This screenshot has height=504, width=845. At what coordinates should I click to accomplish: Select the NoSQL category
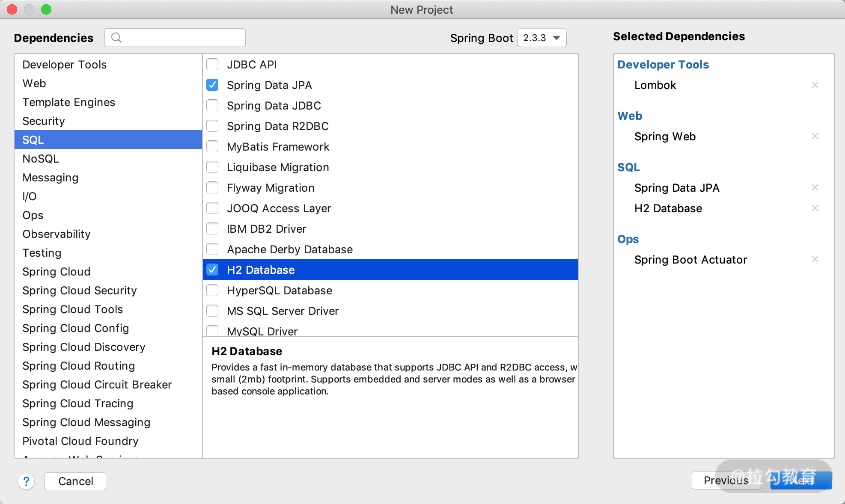click(x=108, y=159)
